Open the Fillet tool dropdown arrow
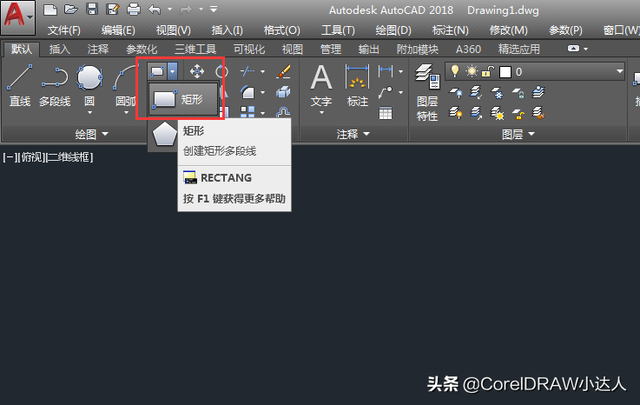 coord(262,93)
